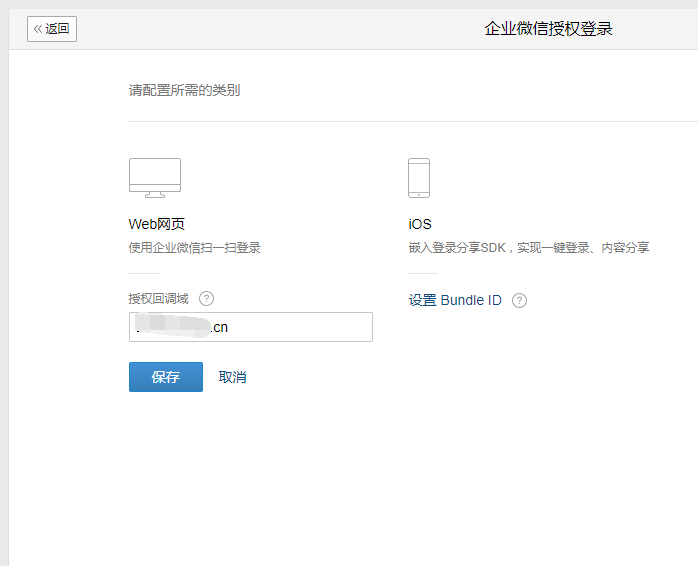Cancel changes via 取消

232,377
